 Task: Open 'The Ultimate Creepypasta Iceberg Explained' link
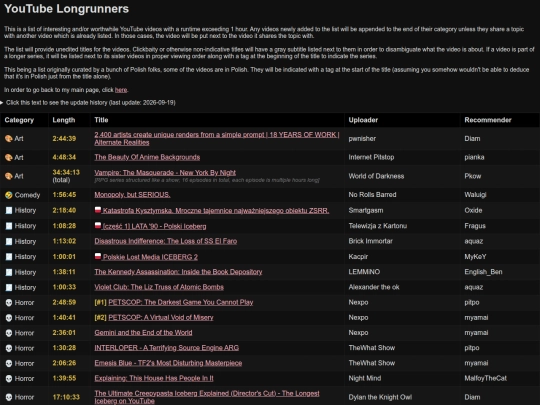(207, 397)
